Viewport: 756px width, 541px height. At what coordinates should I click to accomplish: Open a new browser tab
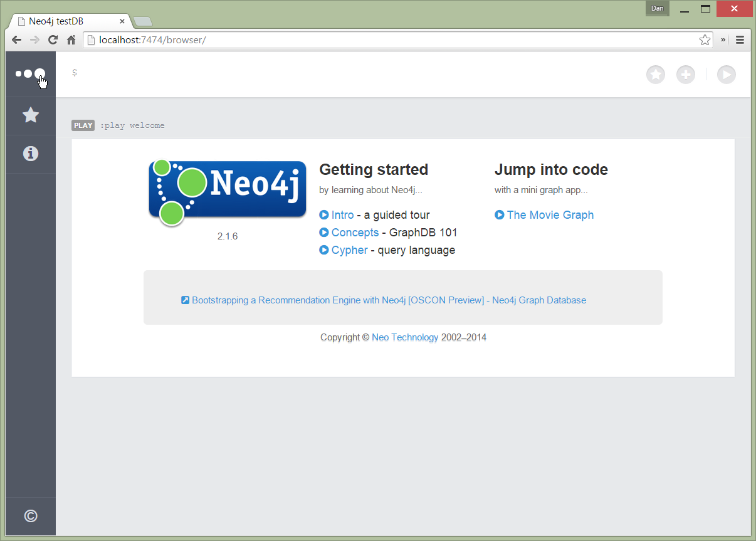tap(143, 22)
